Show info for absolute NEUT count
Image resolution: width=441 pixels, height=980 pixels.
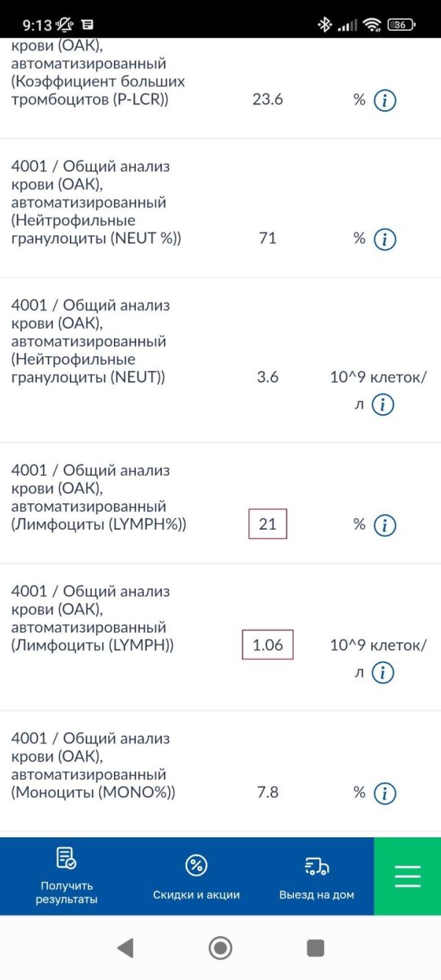tap(383, 405)
